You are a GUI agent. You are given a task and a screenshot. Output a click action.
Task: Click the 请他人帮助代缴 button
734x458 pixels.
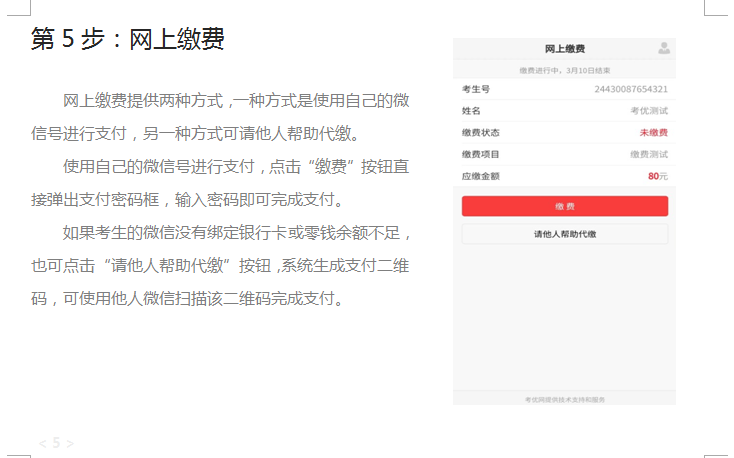pos(564,234)
